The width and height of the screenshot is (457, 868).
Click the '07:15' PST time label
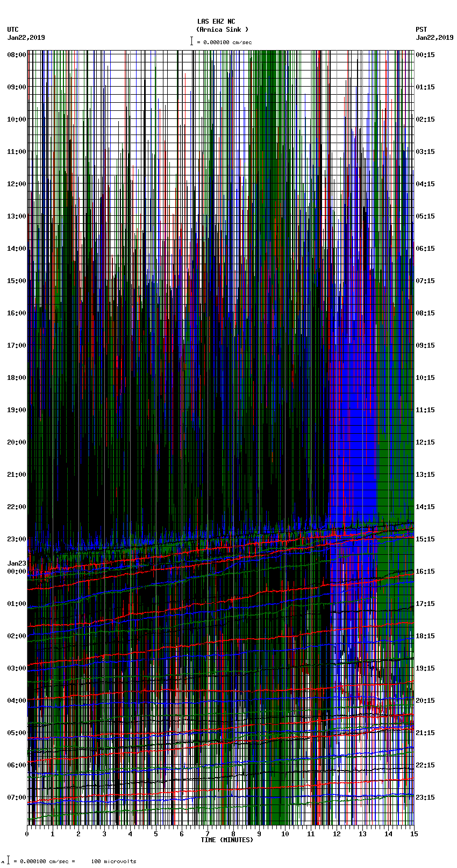click(x=425, y=281)
